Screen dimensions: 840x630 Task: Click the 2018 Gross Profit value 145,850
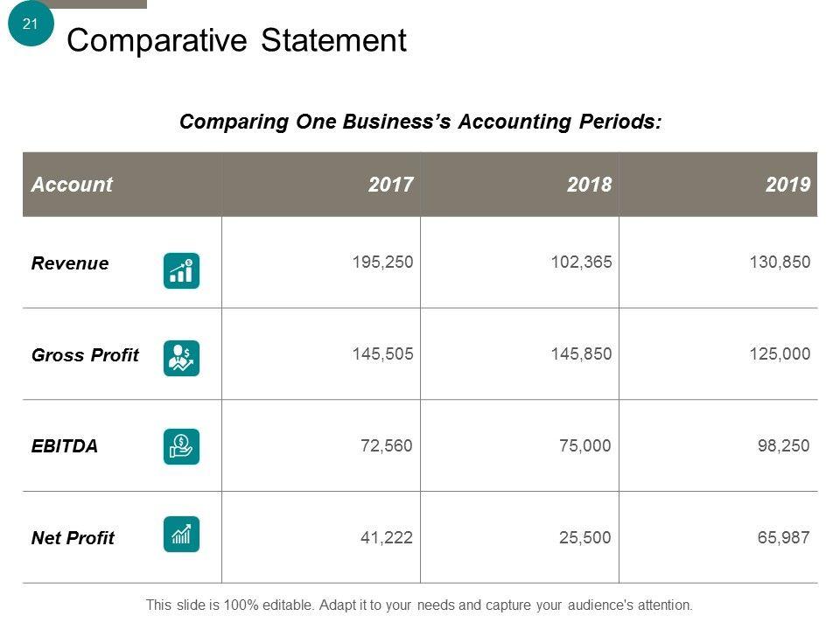pyautogui.click(x=581, y=354)
